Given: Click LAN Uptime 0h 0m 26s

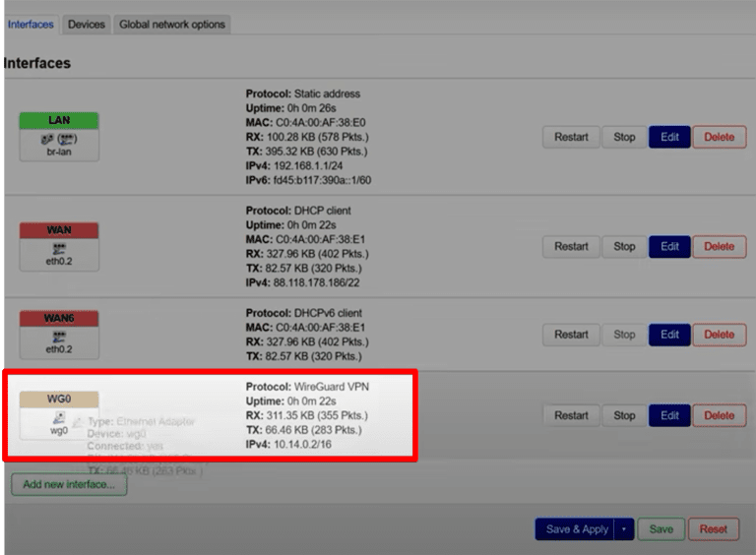Looking at the screenshot, I should pos(290,108).
